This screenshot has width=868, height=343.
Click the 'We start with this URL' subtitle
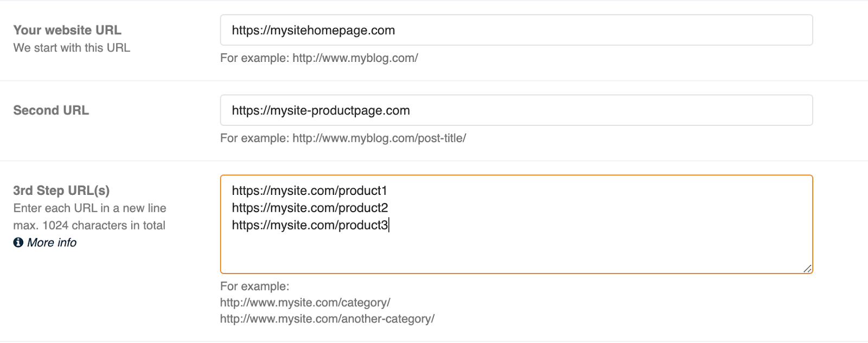(x=72, y=48)
